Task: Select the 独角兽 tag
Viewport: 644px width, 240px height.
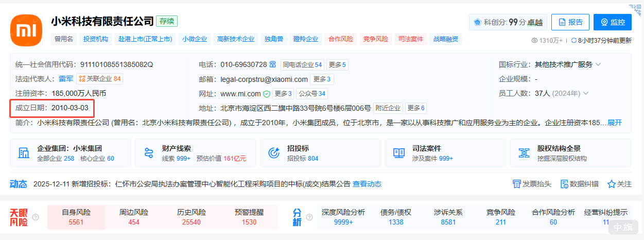Action: [x=274, y=39]
